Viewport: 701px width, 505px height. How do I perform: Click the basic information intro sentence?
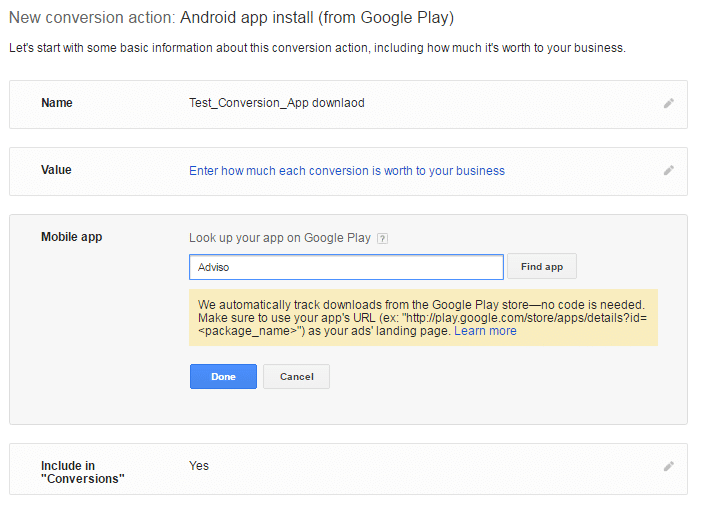tap(317, 48)
